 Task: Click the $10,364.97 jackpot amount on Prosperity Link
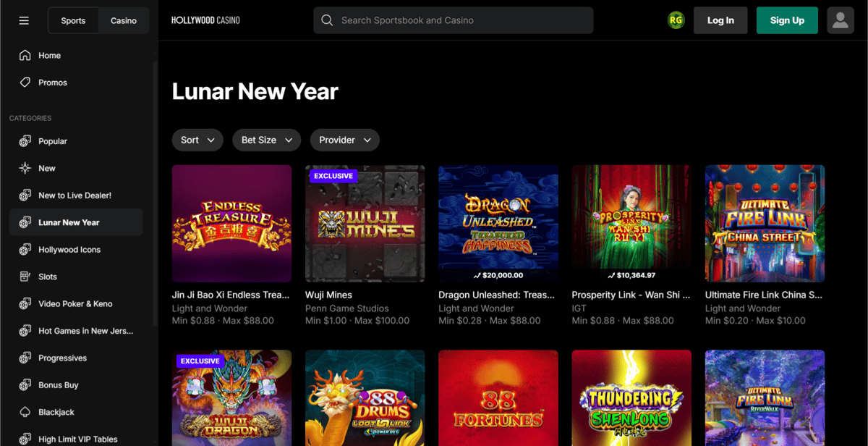636,275
